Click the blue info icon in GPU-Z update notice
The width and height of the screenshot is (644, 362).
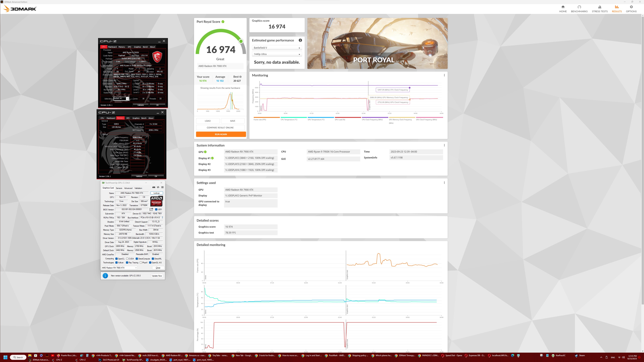click(105, 276)
